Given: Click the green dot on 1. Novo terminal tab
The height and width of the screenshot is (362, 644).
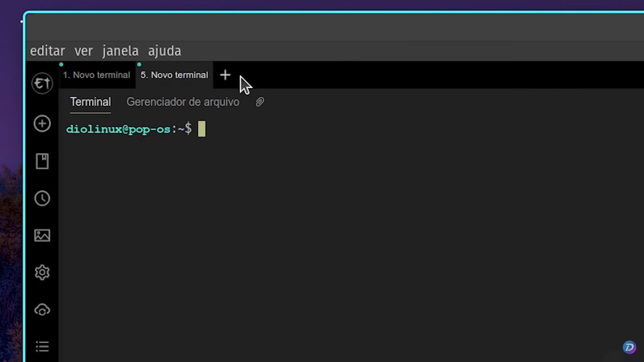Looking at the screenshot, I should coord(61,64).
